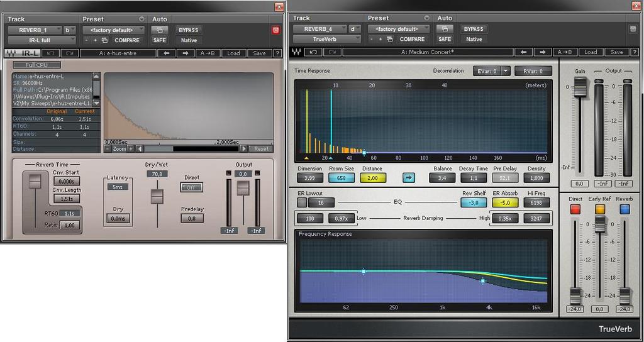Click Save button in TrueVerb
The width and height of the screenshot is (644, 342).
(x=616, y=52)
